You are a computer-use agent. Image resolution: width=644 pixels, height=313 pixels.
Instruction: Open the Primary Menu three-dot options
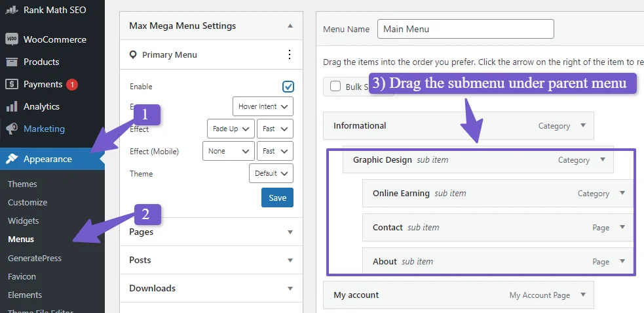coord(290,54)
